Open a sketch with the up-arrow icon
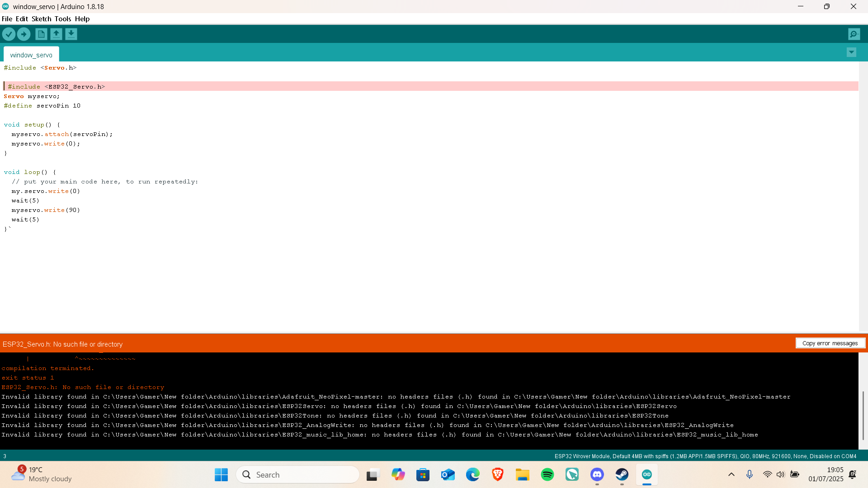Image resolution: width=868 pixels, height=488 pixels. (x=56, y=34)
